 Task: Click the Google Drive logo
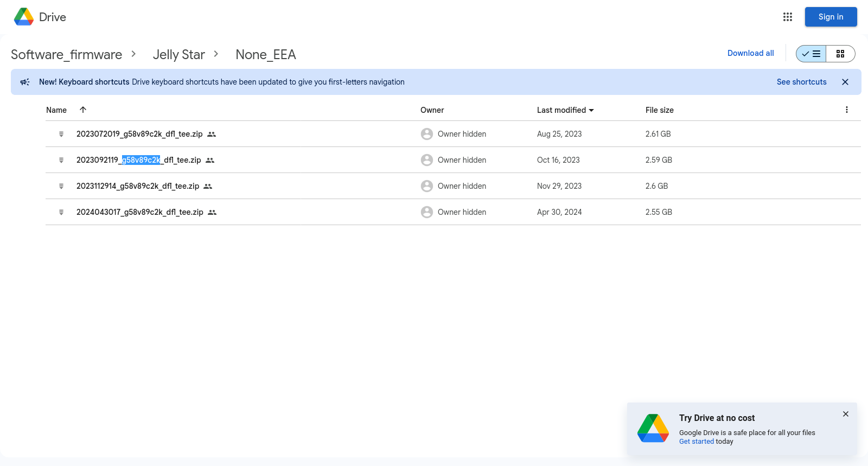tap(24, 17)
